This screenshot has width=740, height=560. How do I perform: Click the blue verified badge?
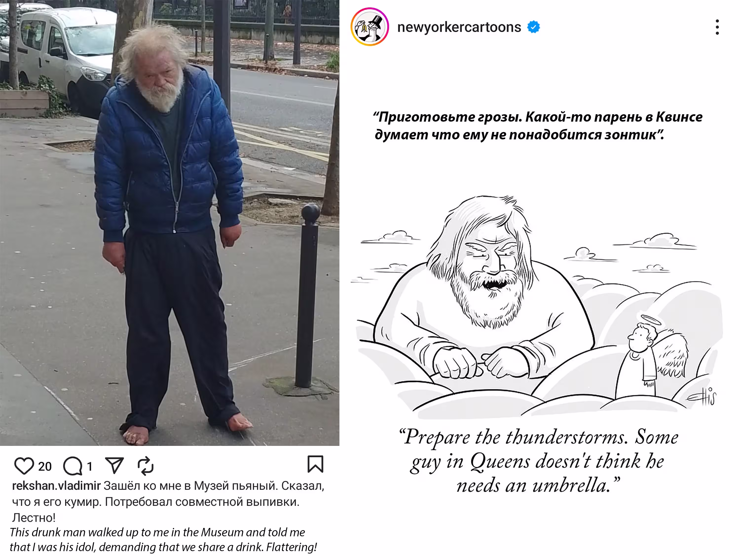[x=533, y=27]
